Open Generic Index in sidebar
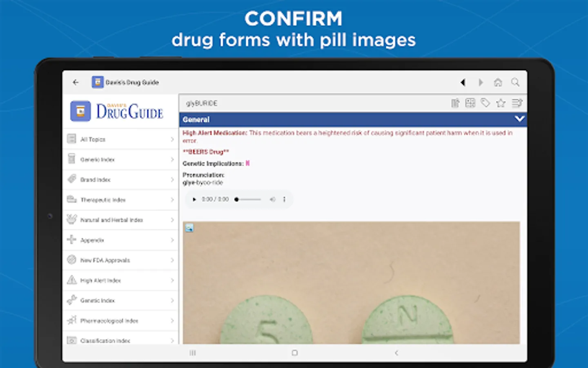588x368 pixels. [x=121, y=159]
